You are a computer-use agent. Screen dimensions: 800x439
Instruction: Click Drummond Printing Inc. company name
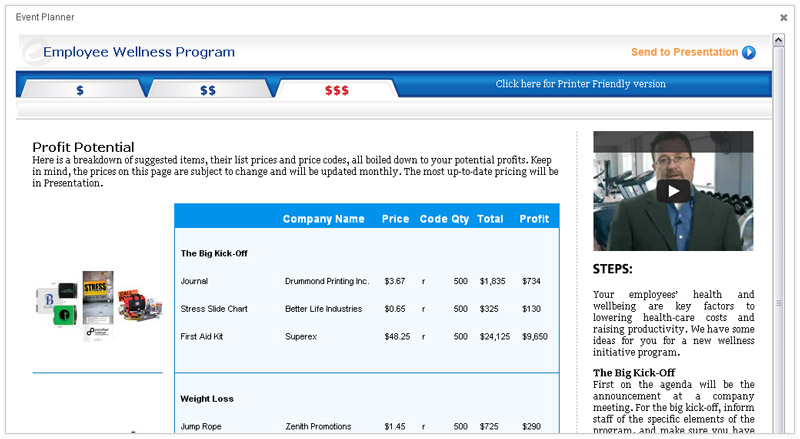327,281
